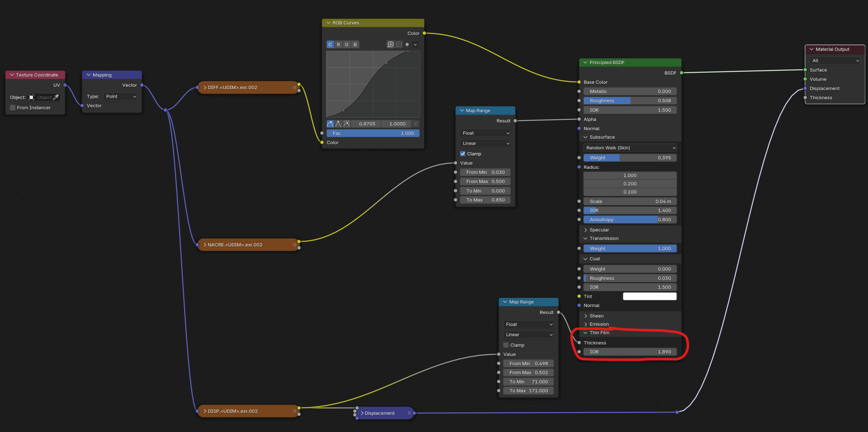Click the Coat Tint white color swatch
This screenshot has height=432, width=868.
pos(649,296)
